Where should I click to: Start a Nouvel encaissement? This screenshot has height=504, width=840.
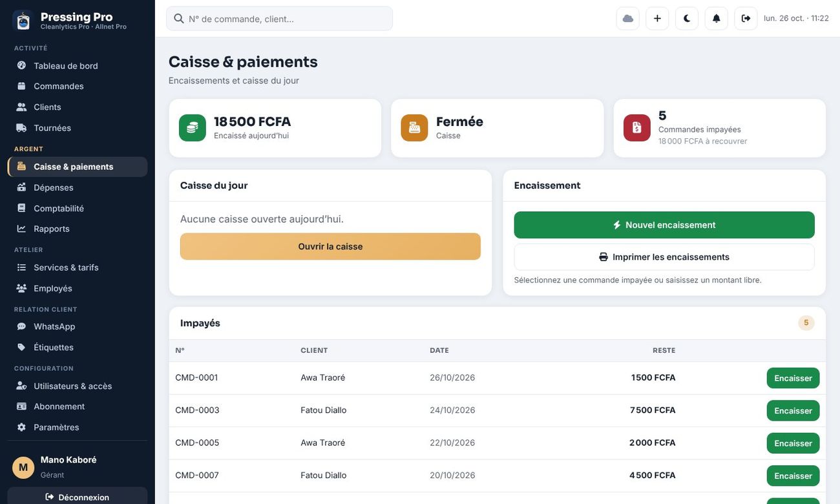click(664, 225)
